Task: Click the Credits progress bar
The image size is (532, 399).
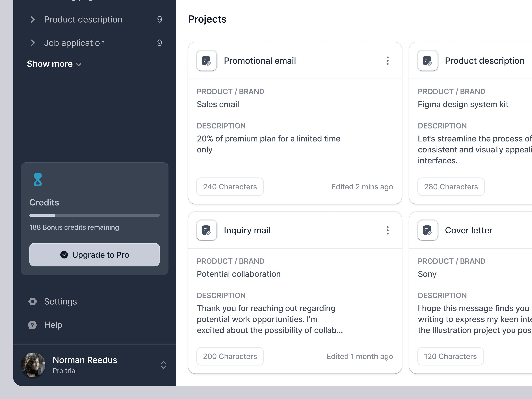Action: pos(95,215)
